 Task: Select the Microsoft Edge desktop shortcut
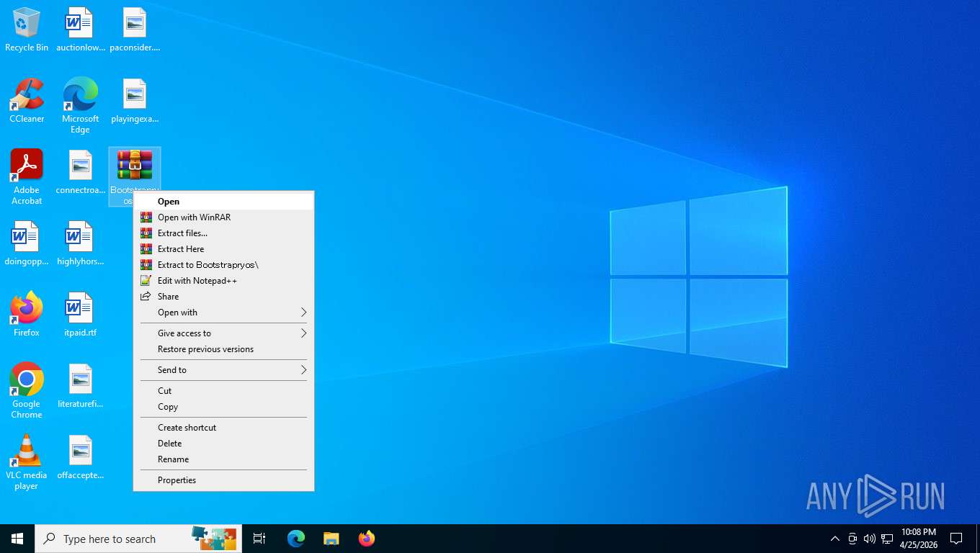80,105
